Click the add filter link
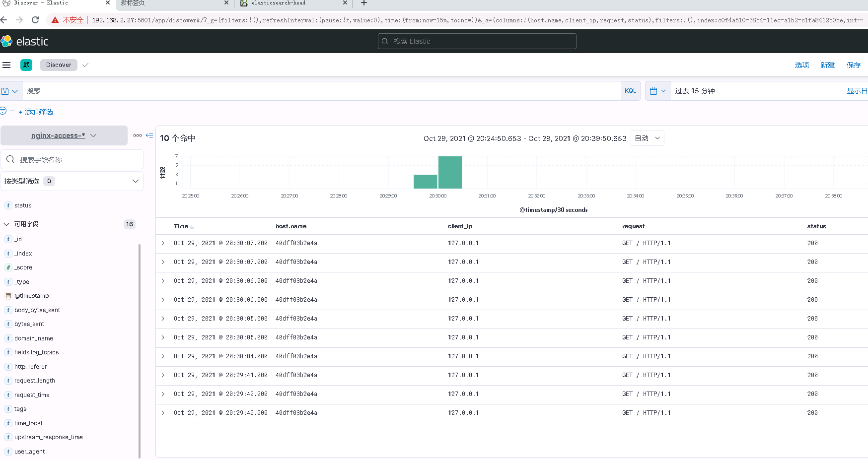Screen dimensions: 868x460 36,112
